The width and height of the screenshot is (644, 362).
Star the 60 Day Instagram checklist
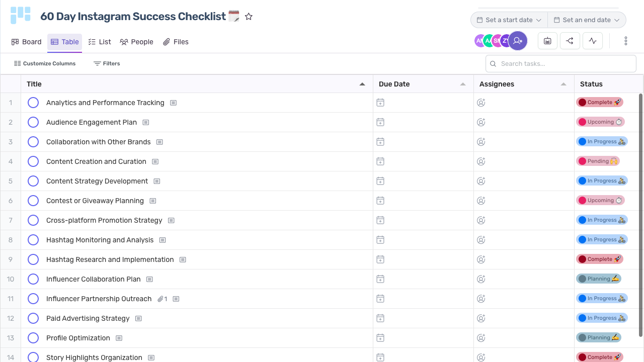[x=249, y=16]
